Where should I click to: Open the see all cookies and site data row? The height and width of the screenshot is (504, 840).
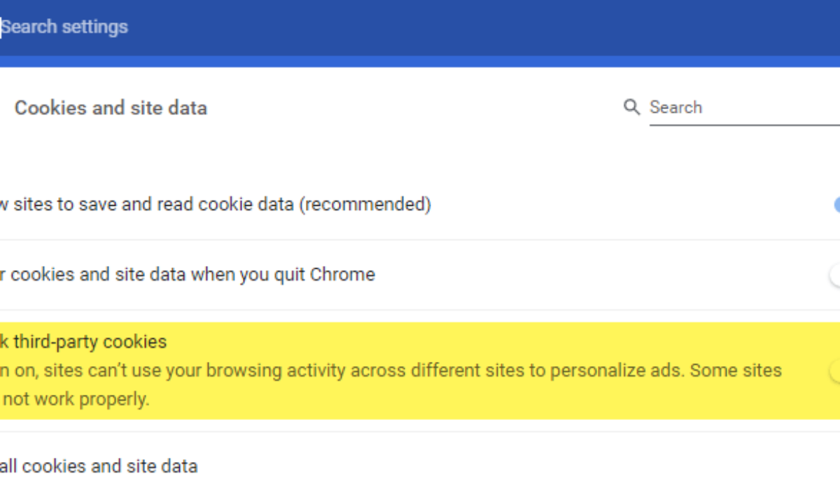click(x=99, y=466)
